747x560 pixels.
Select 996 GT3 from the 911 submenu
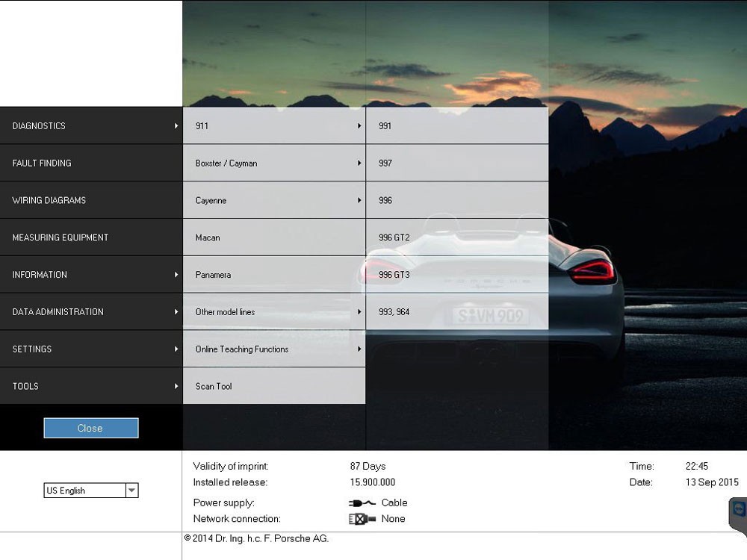[456, 275]
